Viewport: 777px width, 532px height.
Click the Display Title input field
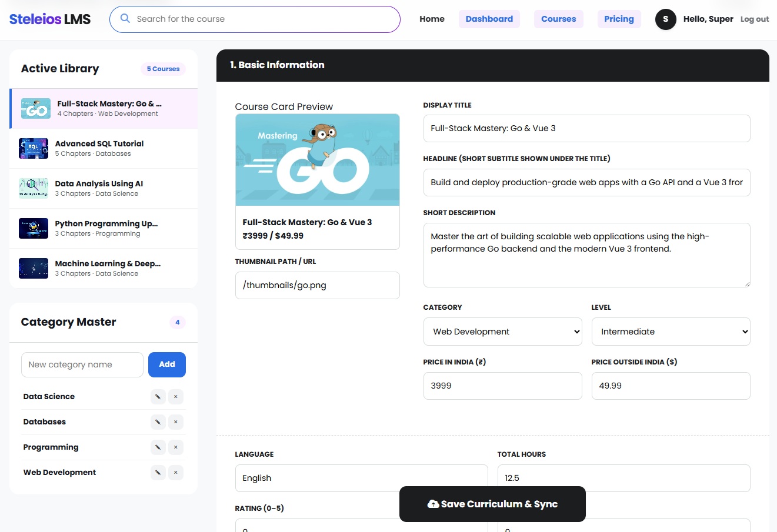pos(586,128)
